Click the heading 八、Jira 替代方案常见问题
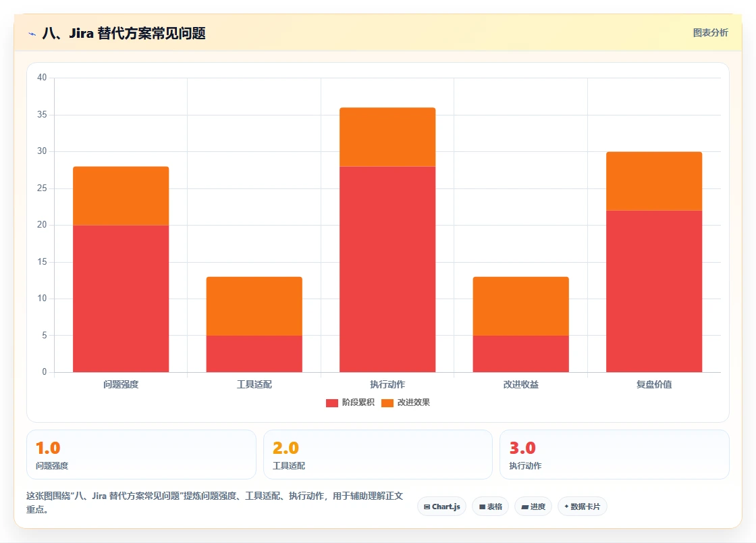The height and width of the screenshot is (543, 756). click(124, 33)
